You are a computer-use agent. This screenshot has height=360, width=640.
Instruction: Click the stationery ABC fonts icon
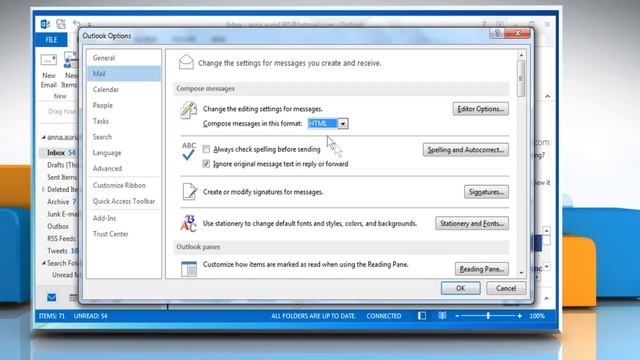tap(189, 223)
